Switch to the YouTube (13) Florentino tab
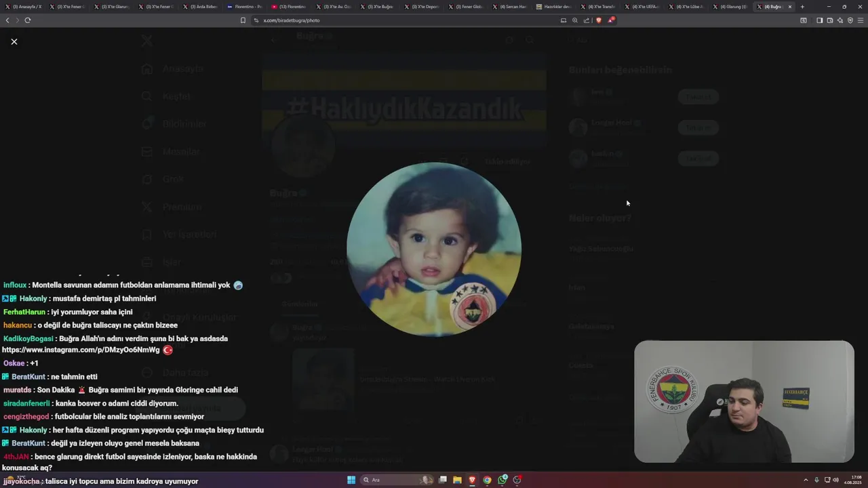This screenshot has height=488, width=868. [290, 7]
